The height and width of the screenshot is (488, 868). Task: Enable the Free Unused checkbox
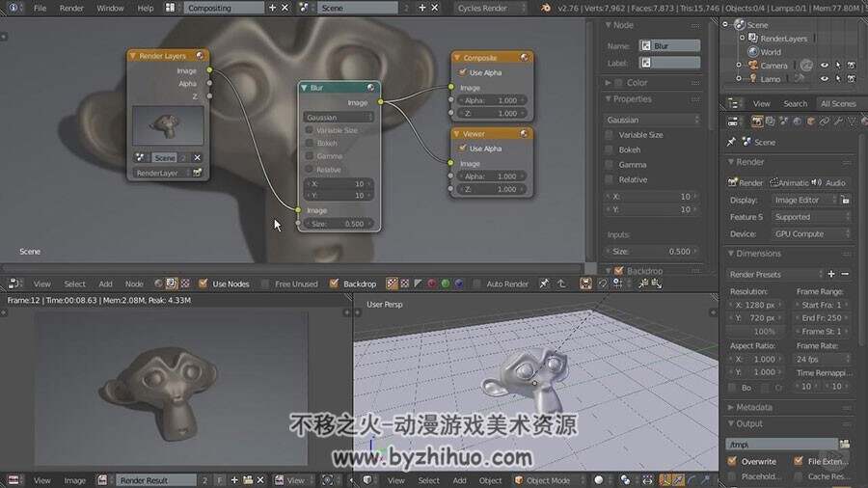265,284
